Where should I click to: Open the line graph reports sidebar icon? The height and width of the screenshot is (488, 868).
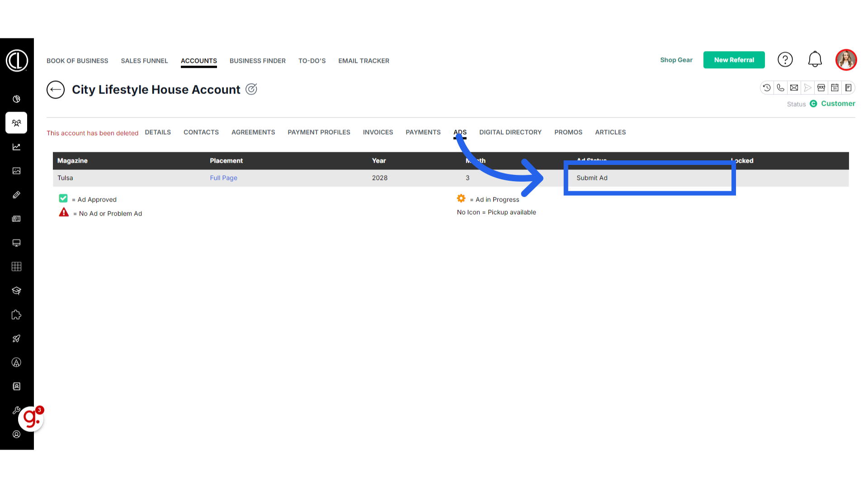[x=16, y=147]
